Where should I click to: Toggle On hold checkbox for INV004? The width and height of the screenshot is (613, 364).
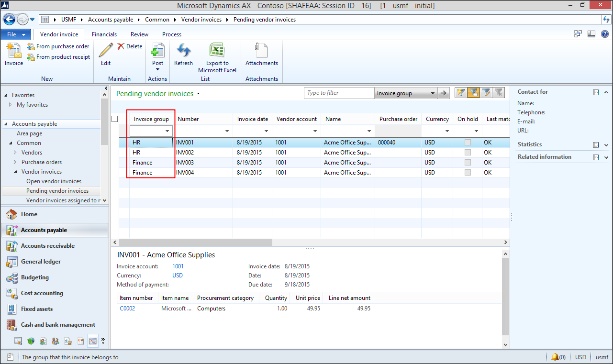(x=468, y=173)
